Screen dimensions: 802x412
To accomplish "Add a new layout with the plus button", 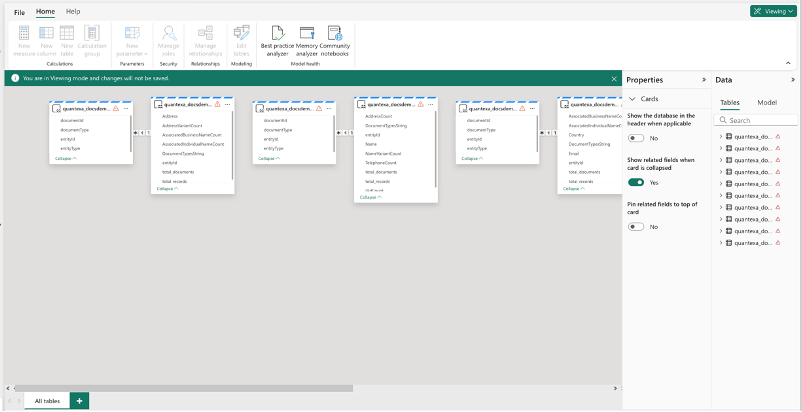I will click(x=79, y=400).
